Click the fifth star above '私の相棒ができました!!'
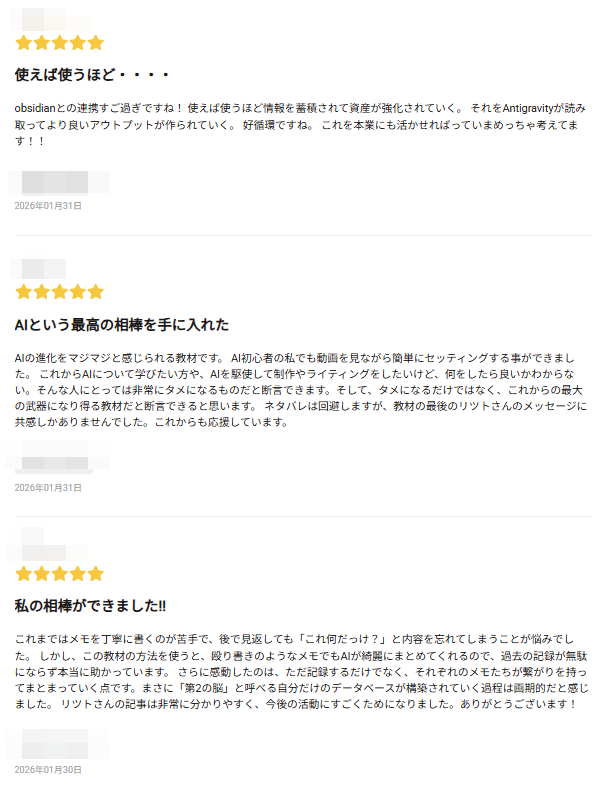This screenshot has width=605, height=787. click(x=96, y=574)
